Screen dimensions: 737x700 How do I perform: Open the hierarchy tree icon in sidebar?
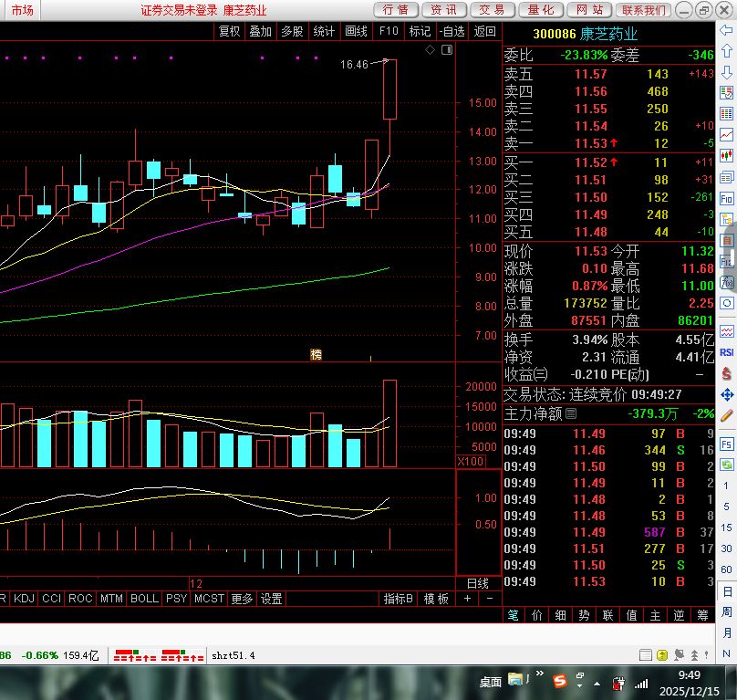(x=726, y=220)
